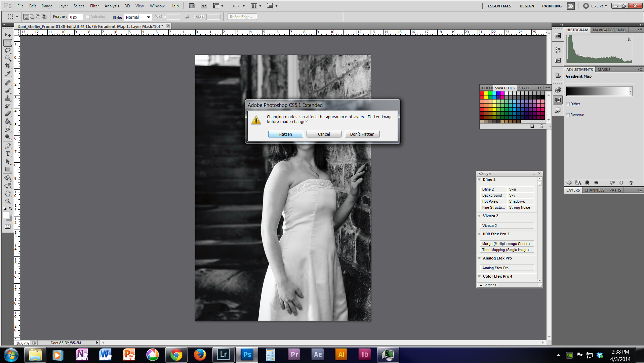644x363 pixels.
Task: Select the Dodge tool
Action: click(8, 137)
